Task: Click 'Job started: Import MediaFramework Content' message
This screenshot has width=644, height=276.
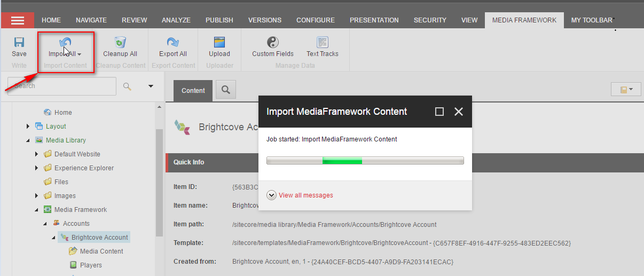Action: point(332,139)
